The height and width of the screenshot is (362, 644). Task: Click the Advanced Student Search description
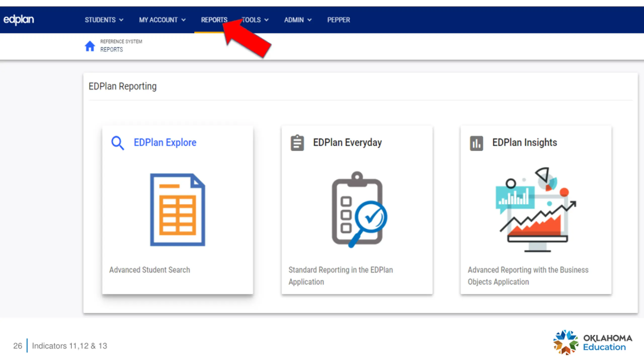(150, 270)
